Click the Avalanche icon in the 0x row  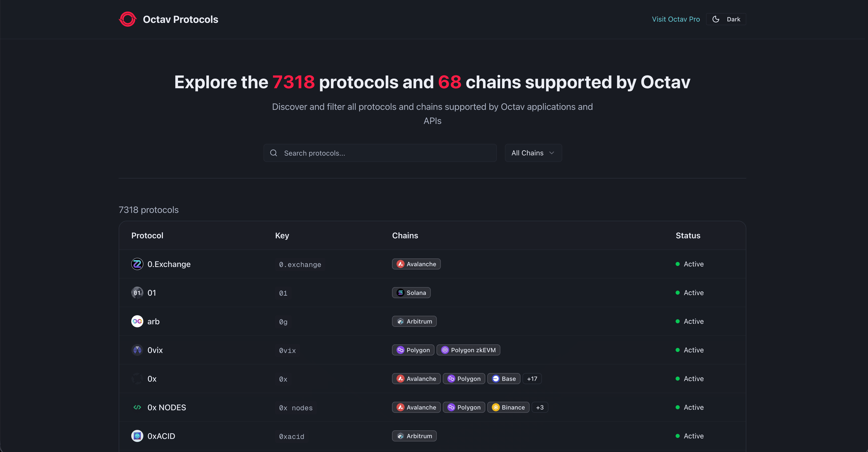(400, 378)
